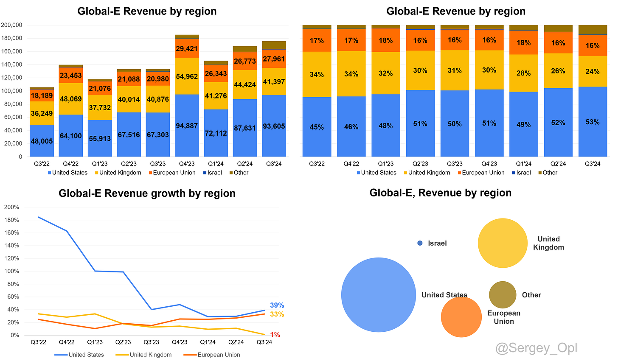
Task: Click the 26% share label
Action: [558, 71]
